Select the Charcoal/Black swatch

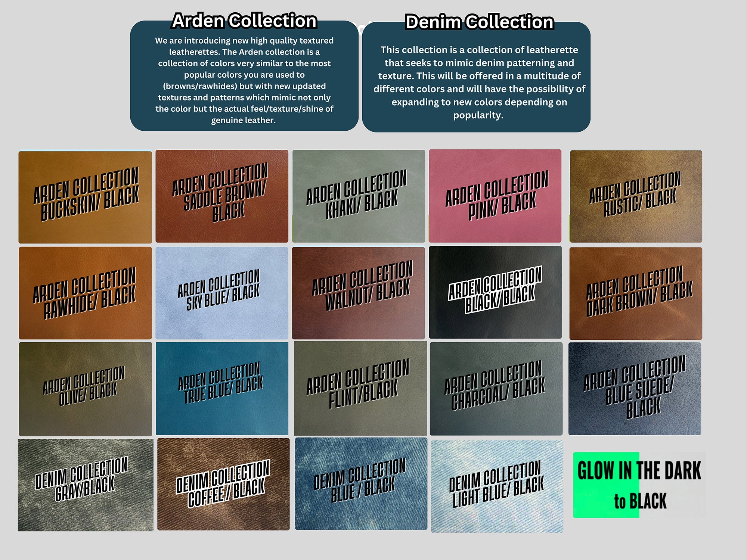point(496,388)
